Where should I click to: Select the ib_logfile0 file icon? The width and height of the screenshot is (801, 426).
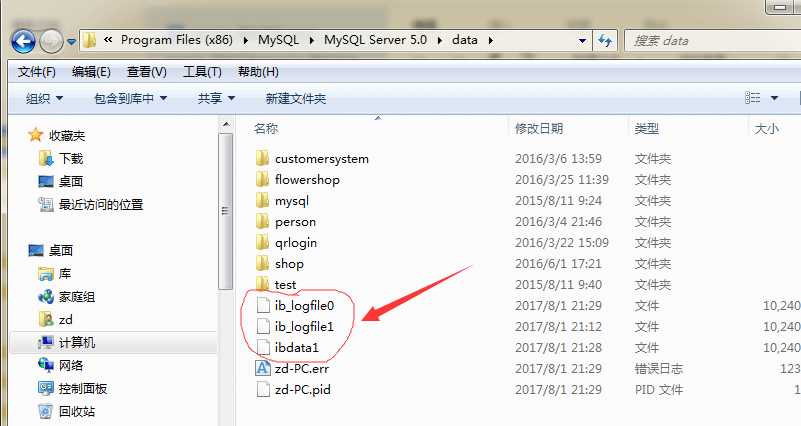(263, 305)
